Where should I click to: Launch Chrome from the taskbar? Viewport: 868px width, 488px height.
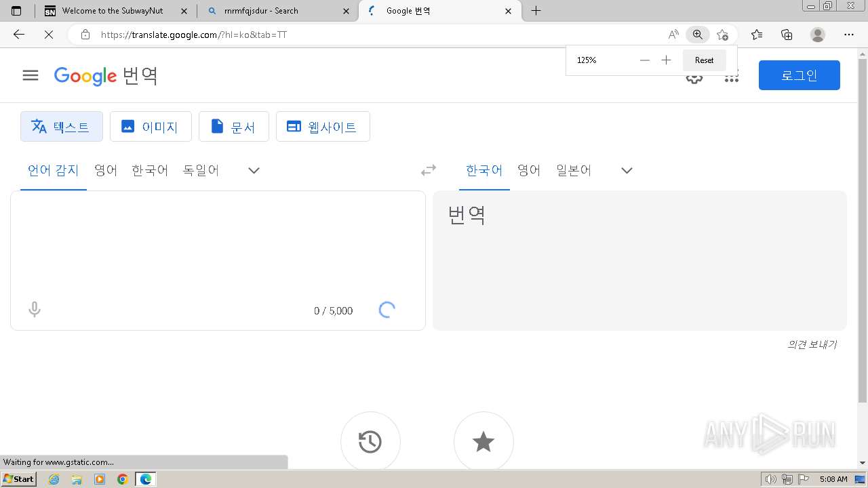(122, 479)
